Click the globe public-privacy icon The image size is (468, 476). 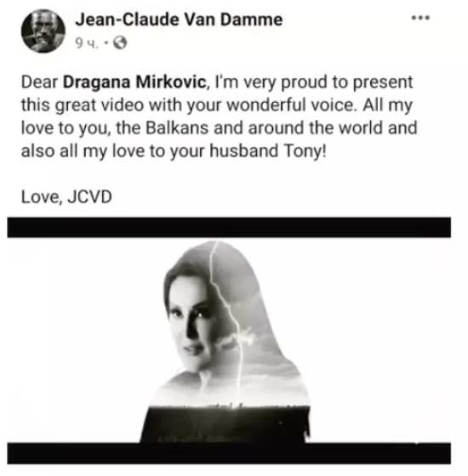pyautogui.click(x=120, y=43)
